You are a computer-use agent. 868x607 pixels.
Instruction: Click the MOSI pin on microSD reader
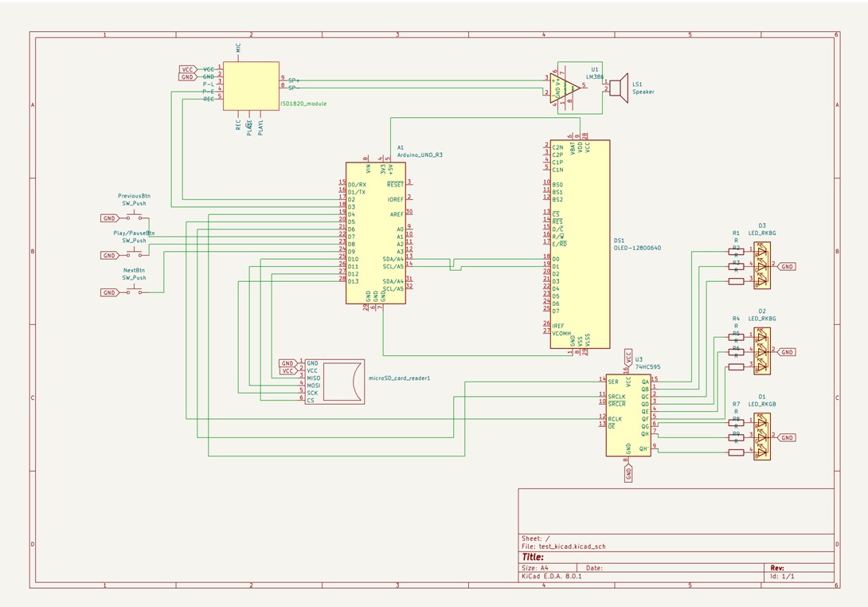pos(313,386)
